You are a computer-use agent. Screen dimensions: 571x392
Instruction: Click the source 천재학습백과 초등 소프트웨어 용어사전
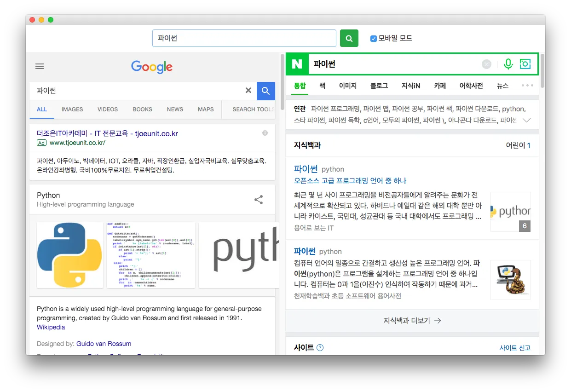(347, 296)
